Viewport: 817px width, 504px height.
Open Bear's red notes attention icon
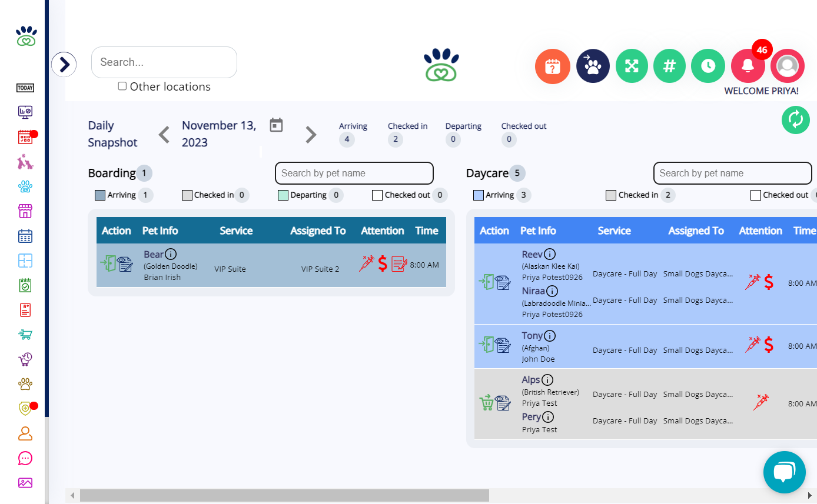(399, 264)
